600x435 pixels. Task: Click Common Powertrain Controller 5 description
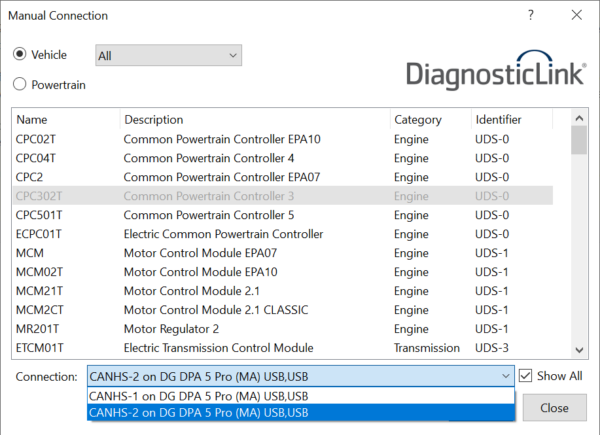tap(209, 215)
